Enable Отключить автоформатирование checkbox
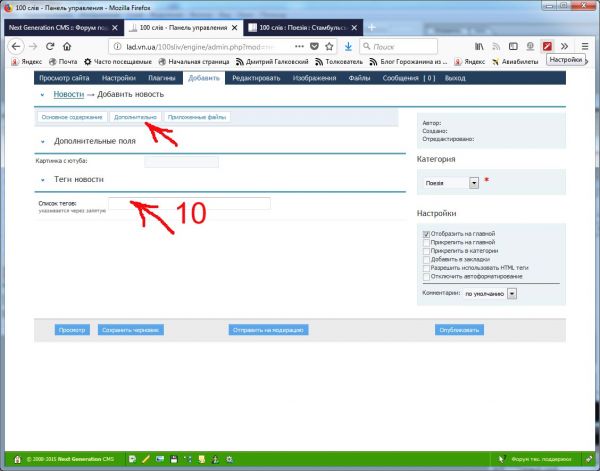The width and height of the screenshot is (600, 471). pyautogui.click(x=426, y=277)
